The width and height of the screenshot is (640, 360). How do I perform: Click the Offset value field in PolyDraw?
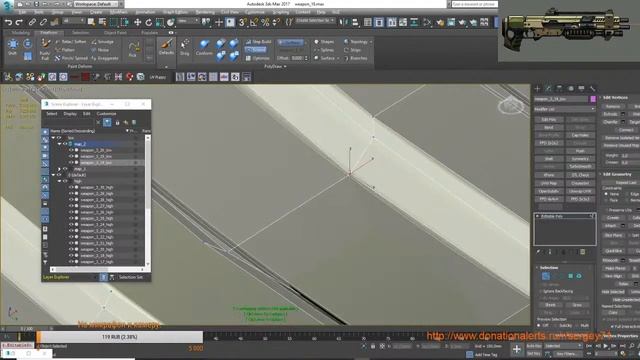tap(297, 58)
